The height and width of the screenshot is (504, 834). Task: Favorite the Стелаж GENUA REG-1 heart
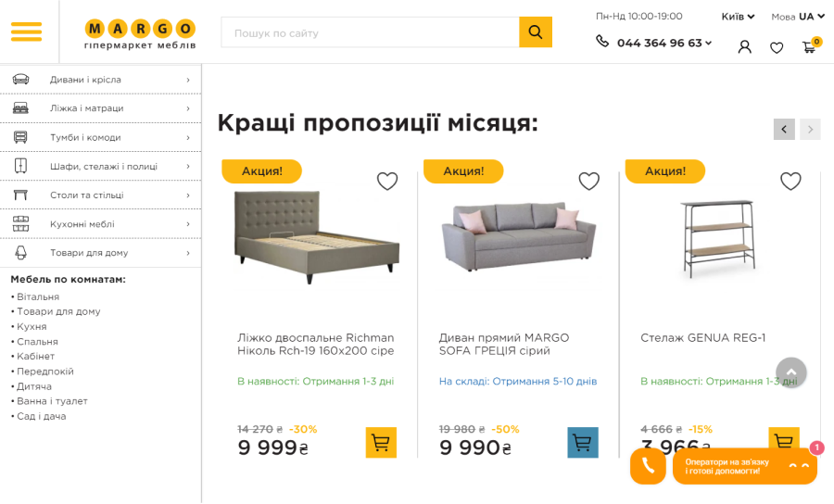click(x=790, y=182)
